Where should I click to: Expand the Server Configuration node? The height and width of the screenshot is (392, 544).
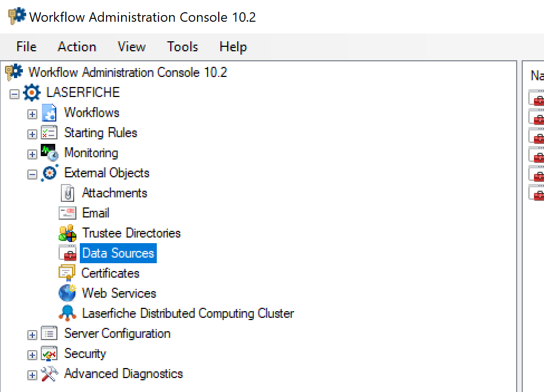(x=32, y=335)
